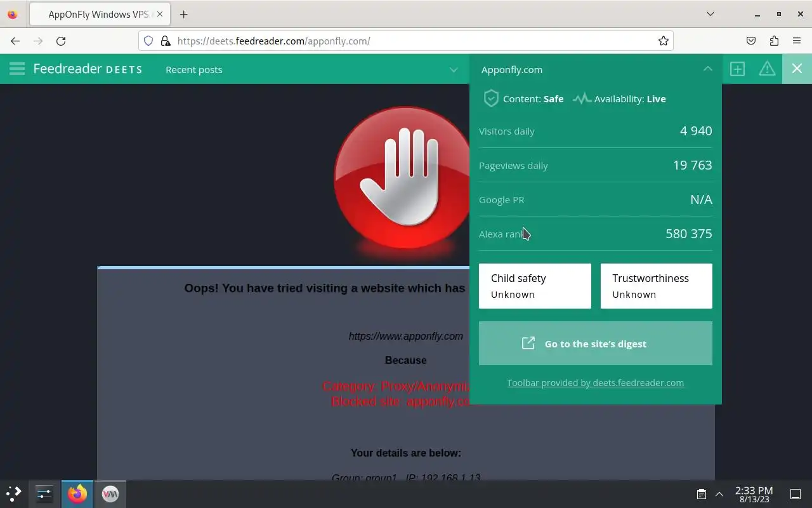Click the Feedreader DEETS logo text
This screenshot has width=812, height=508.
pos(88,69)
